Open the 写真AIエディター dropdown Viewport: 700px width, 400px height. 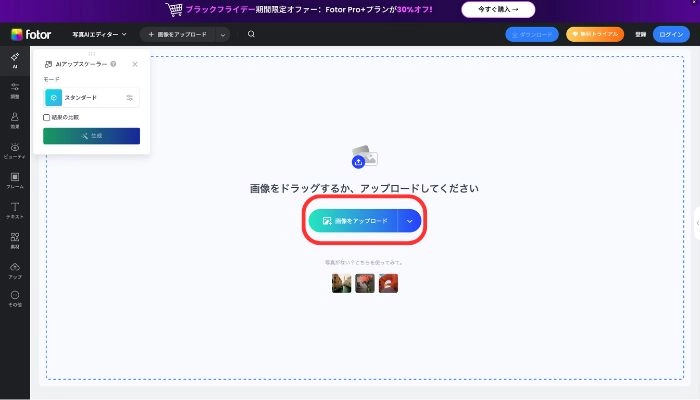pos(99,34)
